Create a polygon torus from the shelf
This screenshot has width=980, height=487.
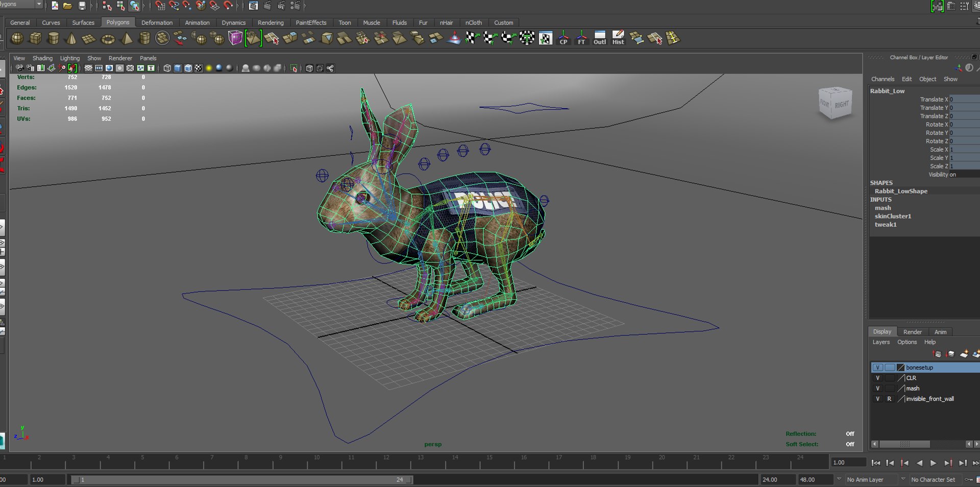(108, 38)
